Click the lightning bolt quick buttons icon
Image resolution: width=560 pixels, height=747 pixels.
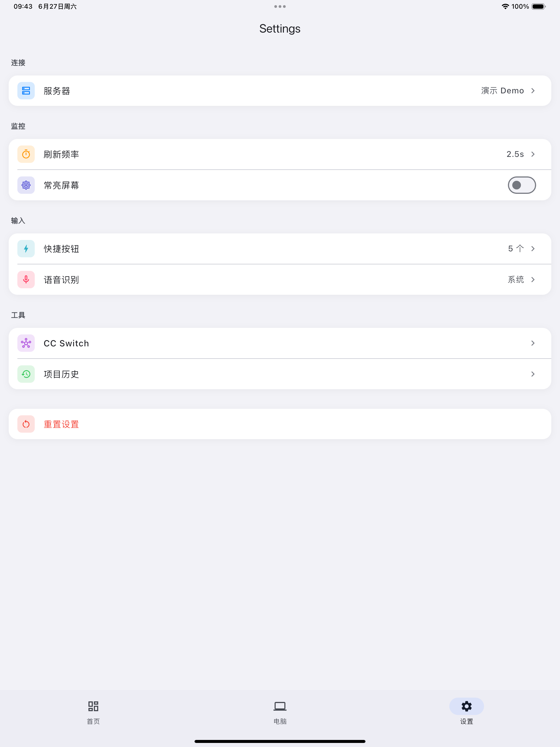(x=26, y=249)
